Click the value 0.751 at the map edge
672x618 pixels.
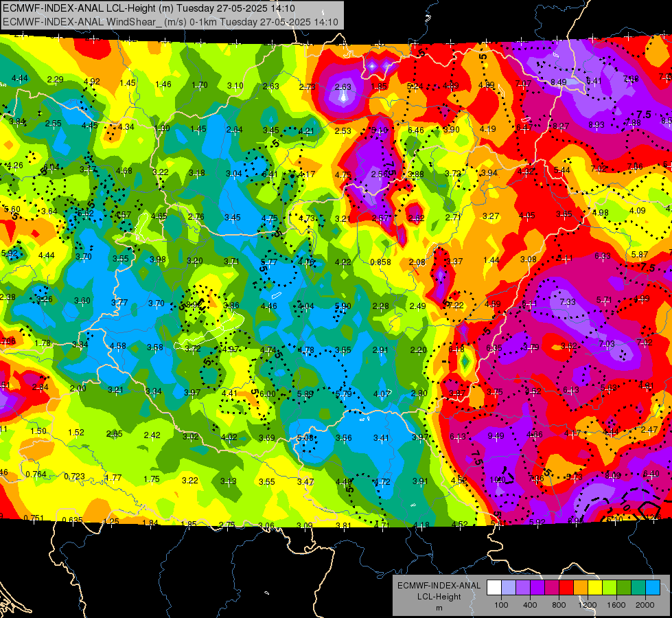34,518
